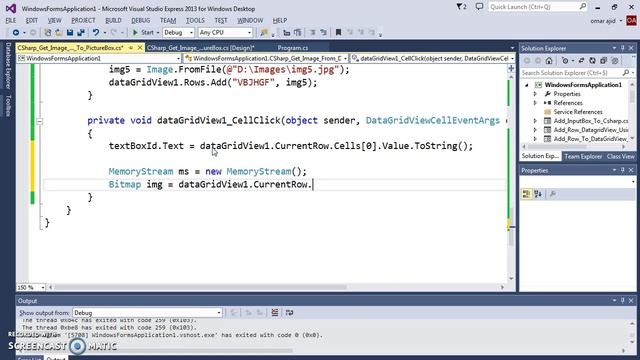Open the 150 % zoom level dropdown

31,287
